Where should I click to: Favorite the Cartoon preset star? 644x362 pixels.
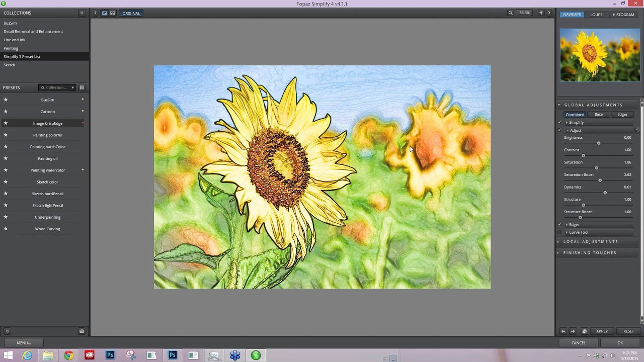(6, 112)
